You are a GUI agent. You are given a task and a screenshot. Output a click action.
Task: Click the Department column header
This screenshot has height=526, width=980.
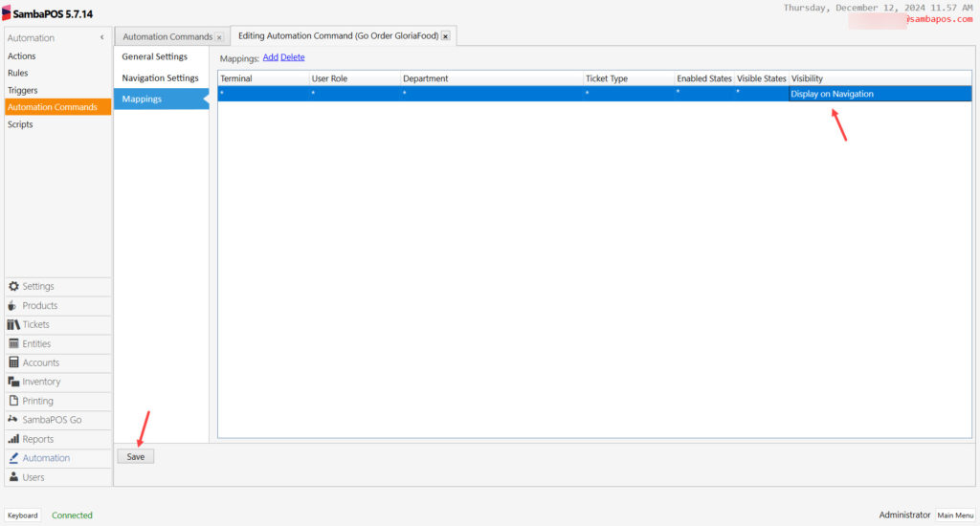click(491, 78)
